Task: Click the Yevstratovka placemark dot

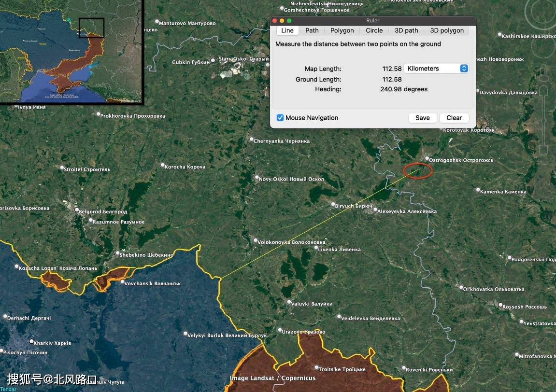Action: pos(521,322)
